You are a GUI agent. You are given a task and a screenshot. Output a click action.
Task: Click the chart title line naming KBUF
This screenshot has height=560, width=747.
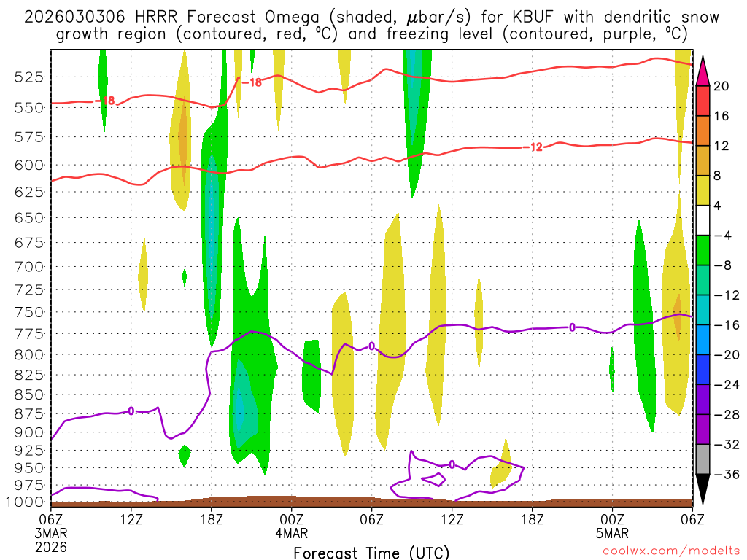[x=371, y=17]
